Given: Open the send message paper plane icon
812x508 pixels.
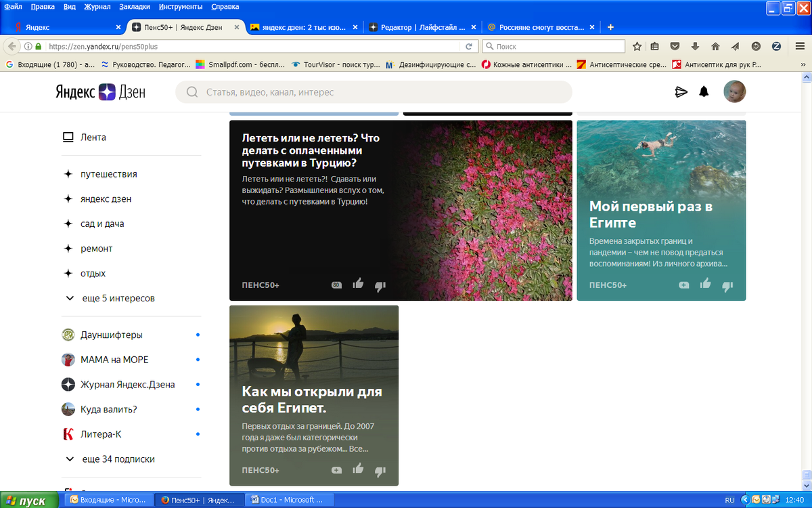Looking at the screenshot, I should point(681,91).
